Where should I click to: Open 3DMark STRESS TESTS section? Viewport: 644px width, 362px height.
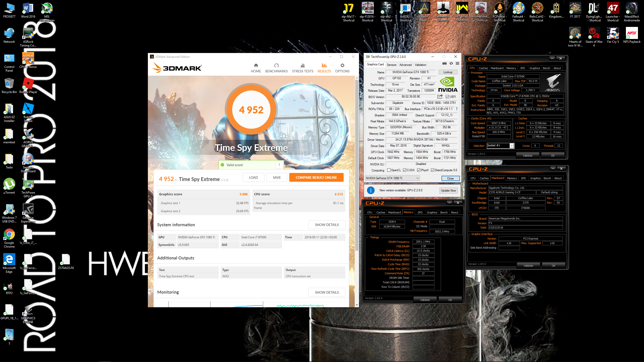[x=303, y=68]
